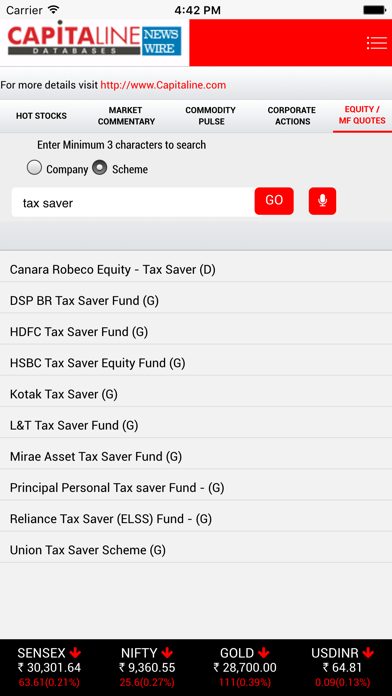Screen dimensions: 392x696
Task: Tap the 4:42 PM clock in status bar
Action: coord(198,10)
